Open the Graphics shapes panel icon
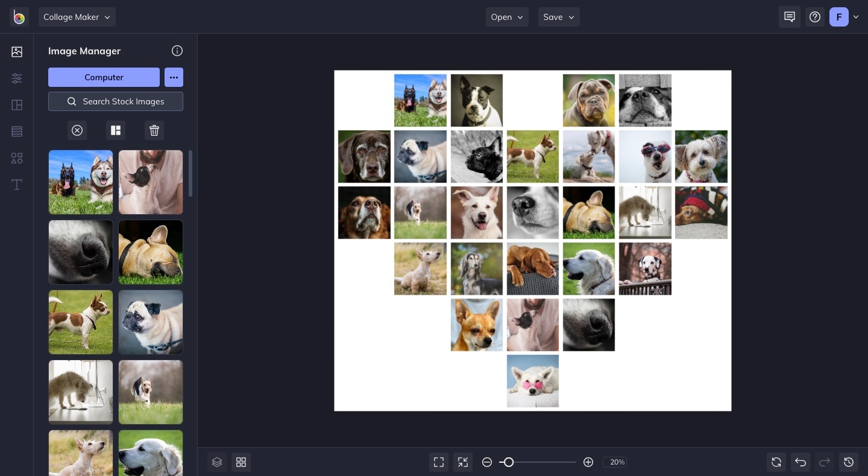Screen dimensions: 868x476 (x=17, y=158)
